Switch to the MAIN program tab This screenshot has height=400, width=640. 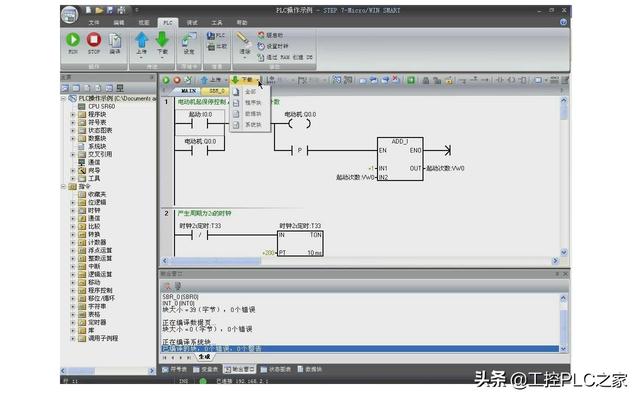tap(188, 91)
